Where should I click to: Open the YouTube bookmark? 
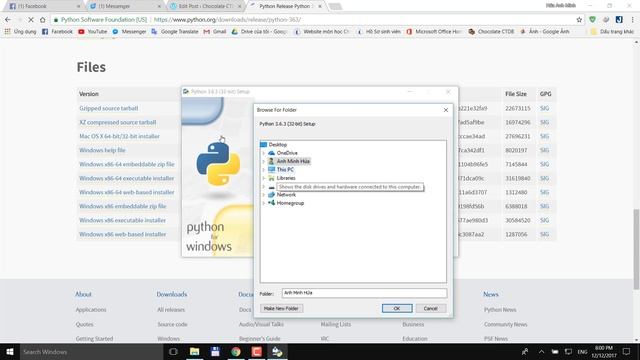click(x=93, y=31)
